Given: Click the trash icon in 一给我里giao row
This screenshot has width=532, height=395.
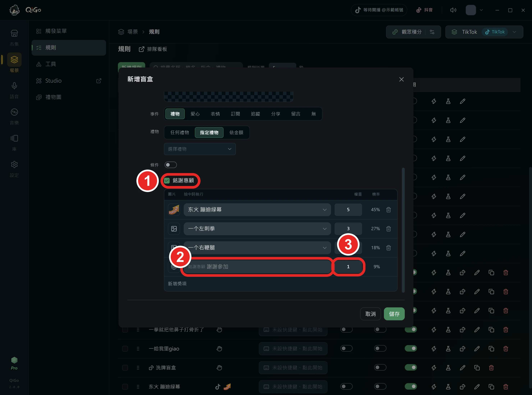Looking at the screenshot, I should click(x=505, y=349).
